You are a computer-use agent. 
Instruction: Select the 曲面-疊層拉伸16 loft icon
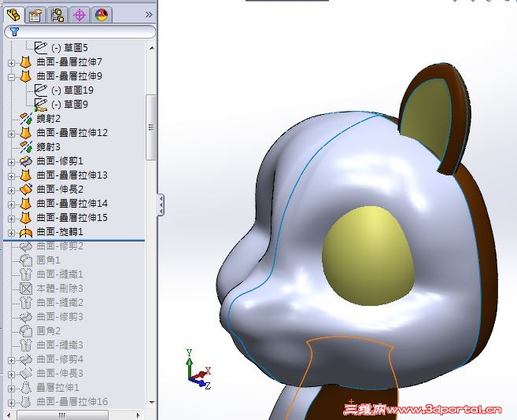click(25, 402)
